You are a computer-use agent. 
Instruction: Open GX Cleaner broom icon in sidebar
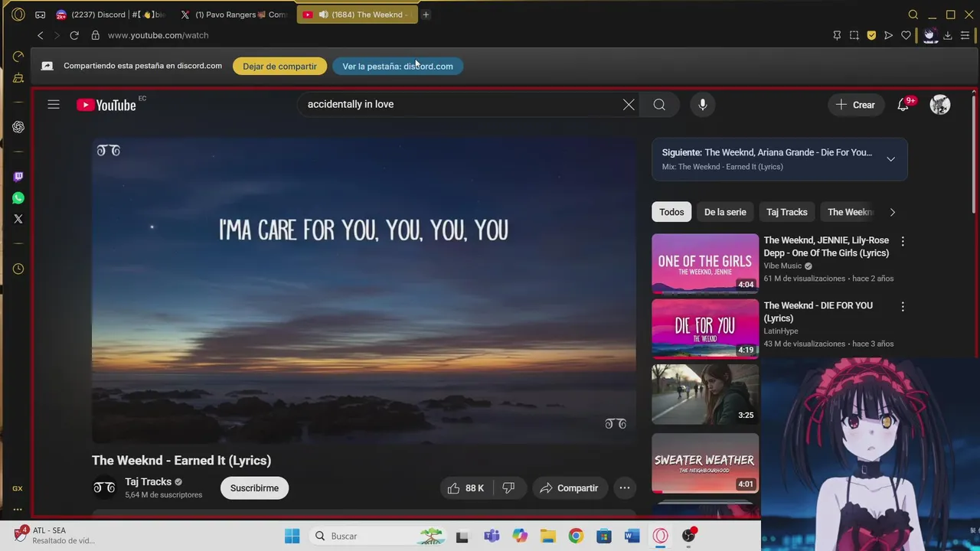[18, 78]
